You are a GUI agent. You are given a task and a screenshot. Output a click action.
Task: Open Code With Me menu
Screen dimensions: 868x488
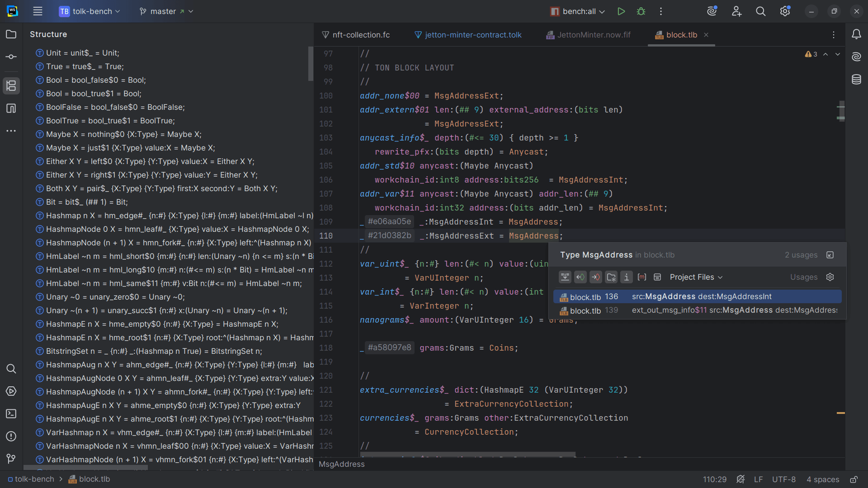736,11
